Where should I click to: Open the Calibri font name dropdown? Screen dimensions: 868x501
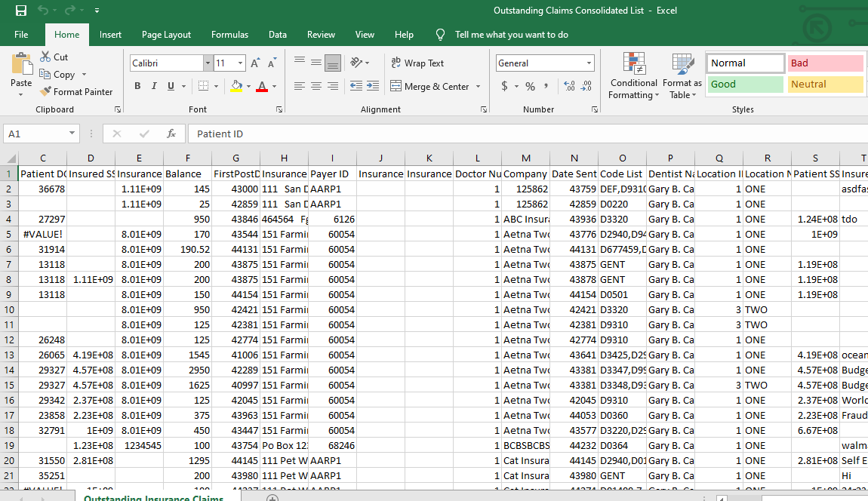pyautogui.click(x=208, y=63)
